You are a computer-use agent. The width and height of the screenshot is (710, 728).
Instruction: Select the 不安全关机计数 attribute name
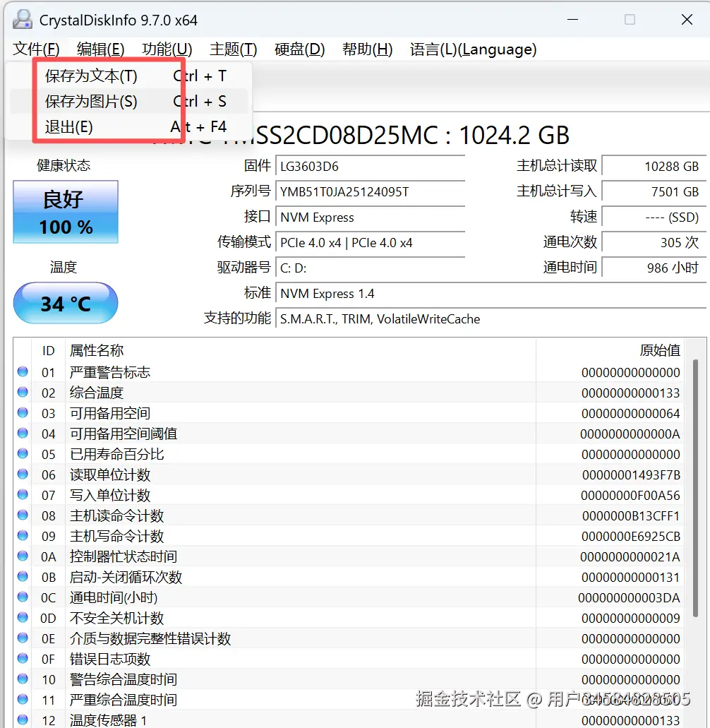point(117,618)
